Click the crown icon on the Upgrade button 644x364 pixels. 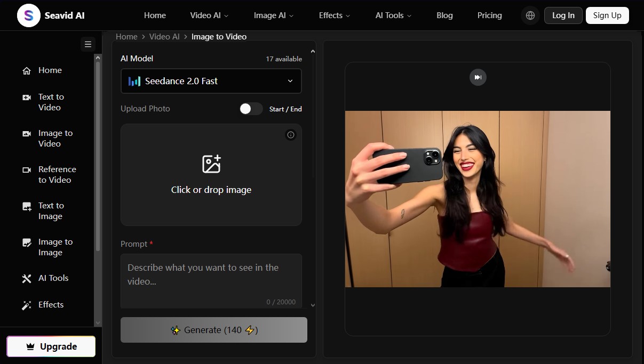pos(30,346)
